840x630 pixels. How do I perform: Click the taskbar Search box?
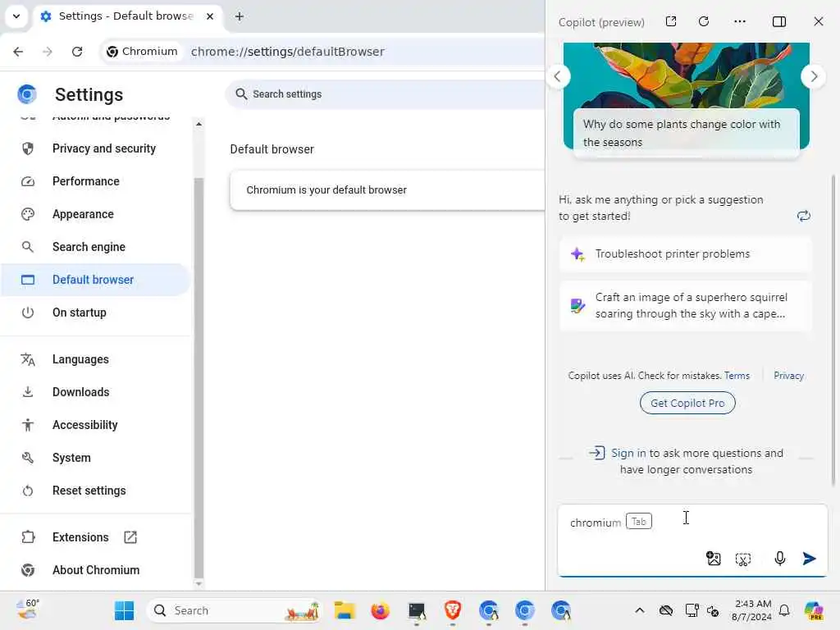click(234, 610)
